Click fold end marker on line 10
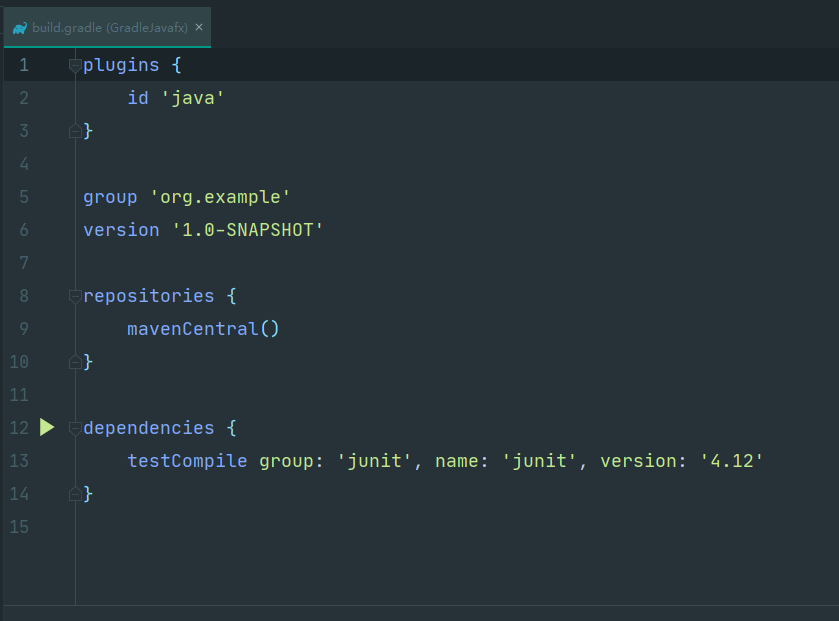The height and width of the screenshot is (621, 839). [74, 362]
